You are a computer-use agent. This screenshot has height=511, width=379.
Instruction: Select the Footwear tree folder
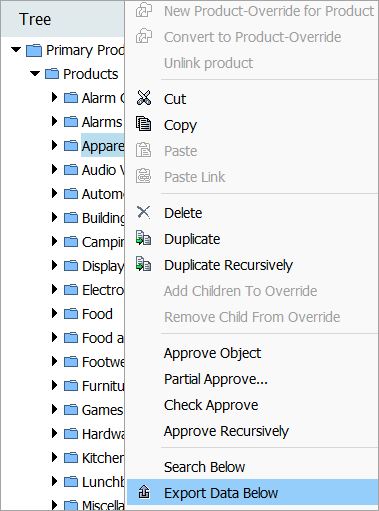pos(103,362)
